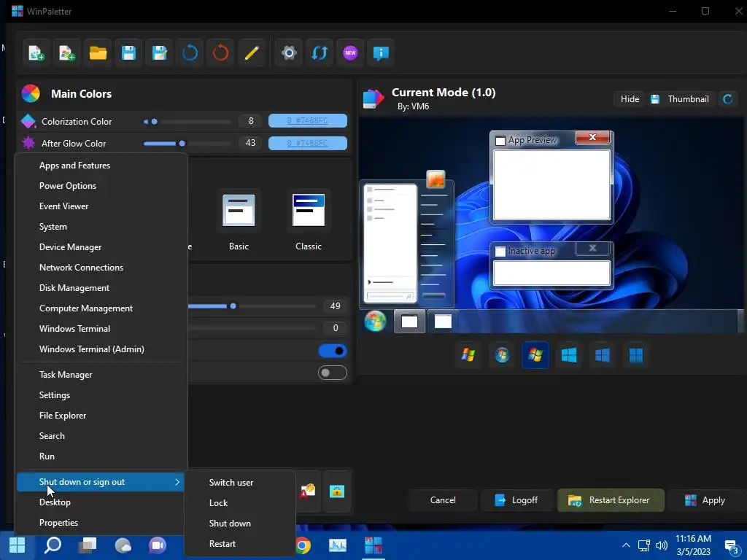Click the Cancel button
This screenshot has width=747, height=560.
(443, 500)
